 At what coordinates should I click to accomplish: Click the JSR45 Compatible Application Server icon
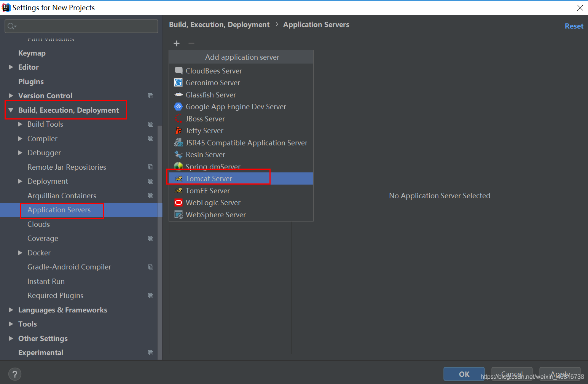coord(178,143)
